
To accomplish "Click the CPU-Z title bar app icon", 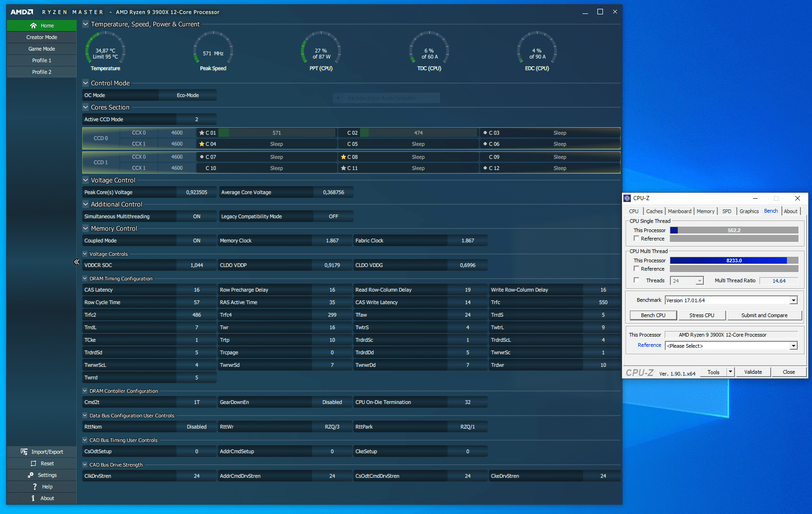I will click(627, 198).
